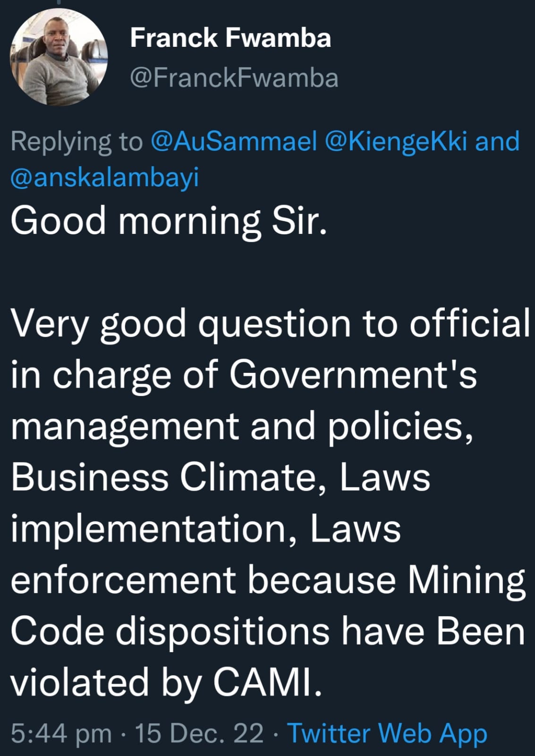Visit the @AuSammael mention
The image size is (535, 756).
point(234,141)
